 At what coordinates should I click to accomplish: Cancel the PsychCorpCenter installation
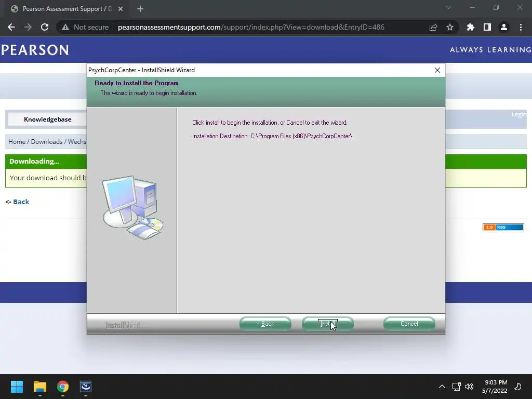click(x=409, y=324)
